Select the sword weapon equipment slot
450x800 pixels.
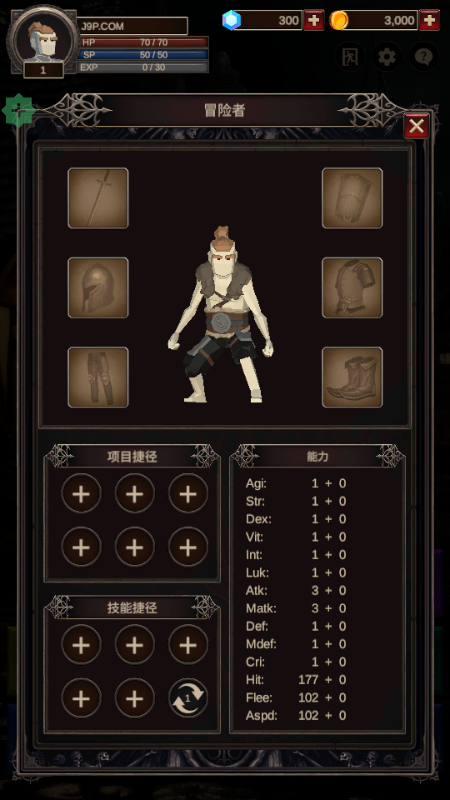[98, 198]
